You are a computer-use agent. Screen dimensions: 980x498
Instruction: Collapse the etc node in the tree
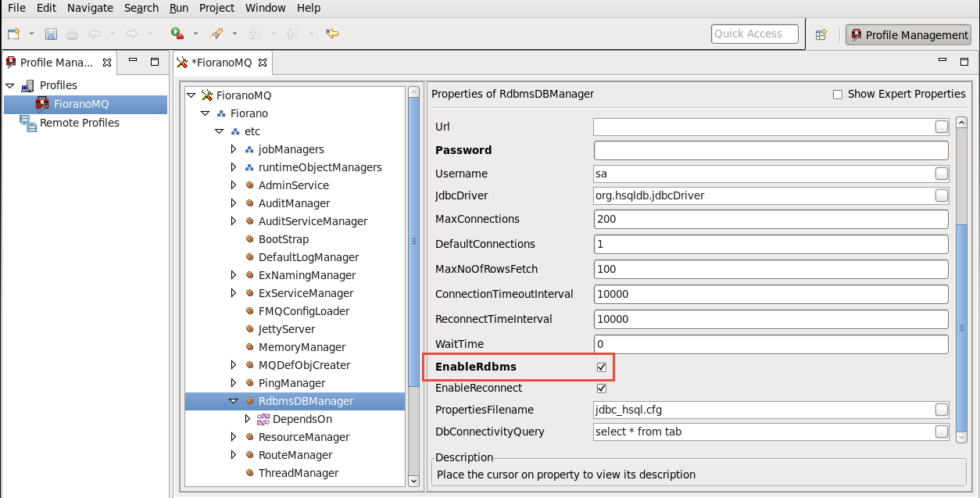point(220,131)
